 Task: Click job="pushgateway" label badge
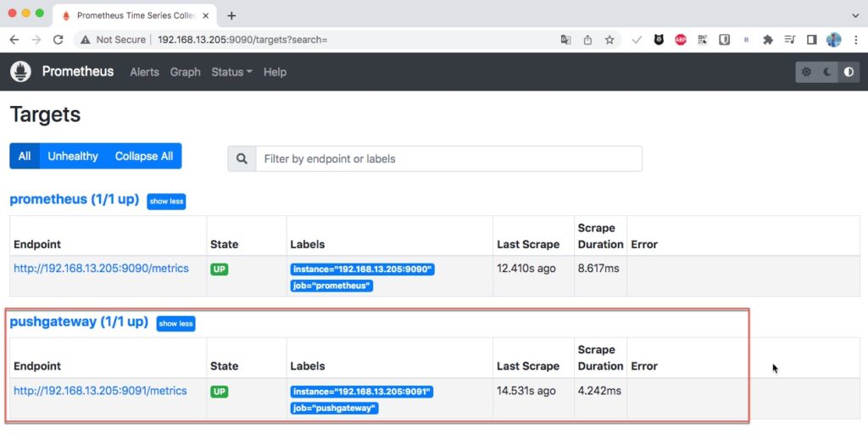pos(334,408)
